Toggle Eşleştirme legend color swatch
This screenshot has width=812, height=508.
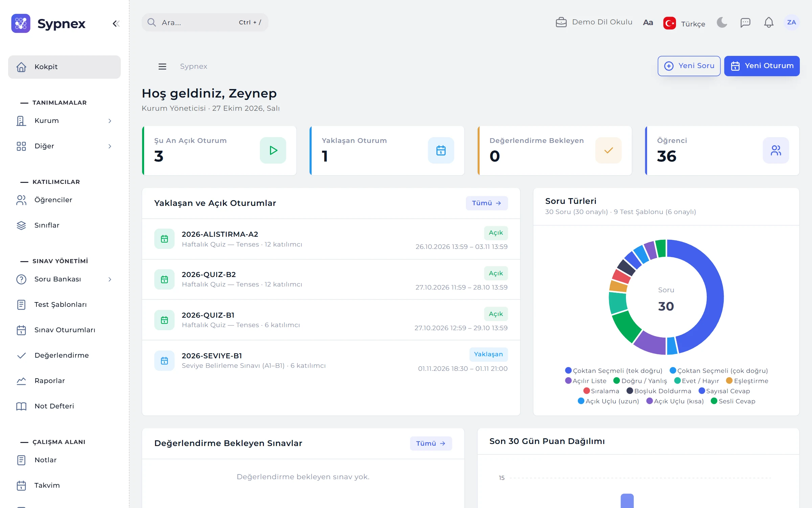[x=729, y=381]
